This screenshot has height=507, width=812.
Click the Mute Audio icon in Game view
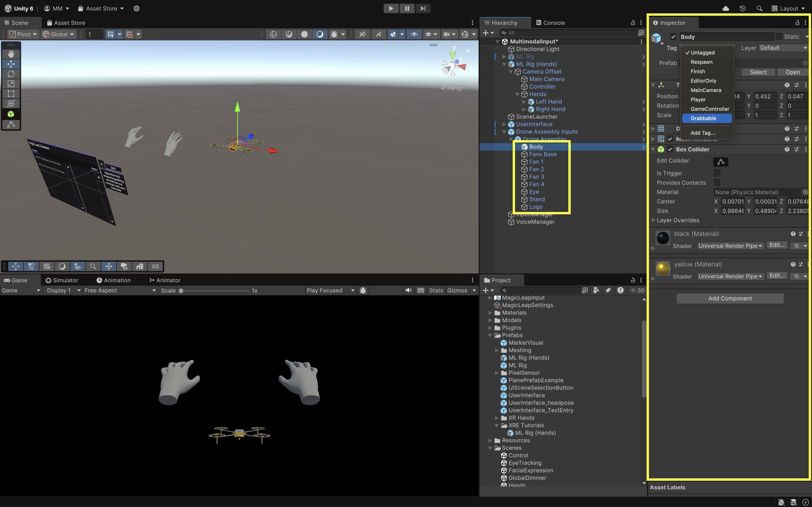408,290
